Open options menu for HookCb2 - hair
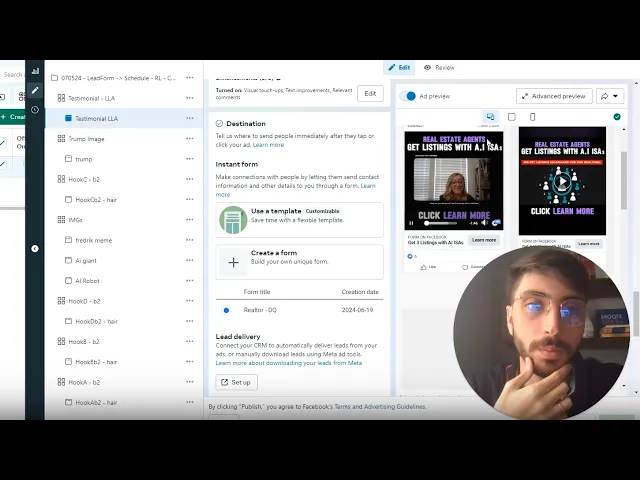640x480 pixels. click(189, 200)
